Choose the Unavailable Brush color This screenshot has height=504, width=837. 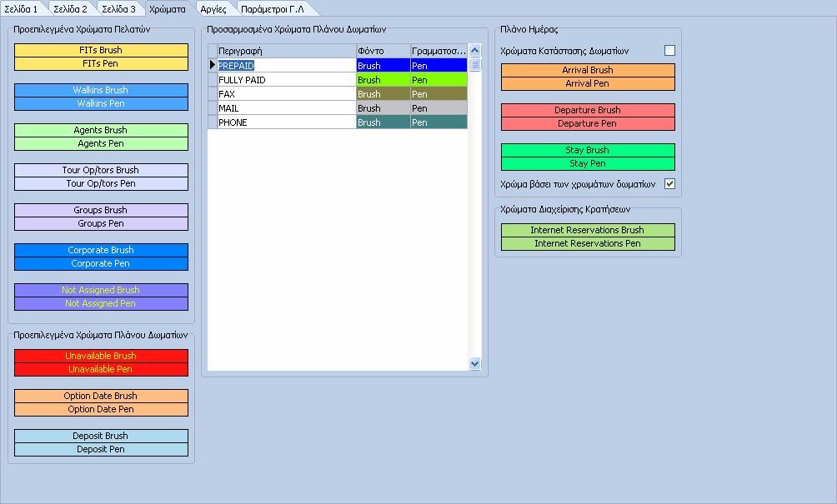pos(101,356)
